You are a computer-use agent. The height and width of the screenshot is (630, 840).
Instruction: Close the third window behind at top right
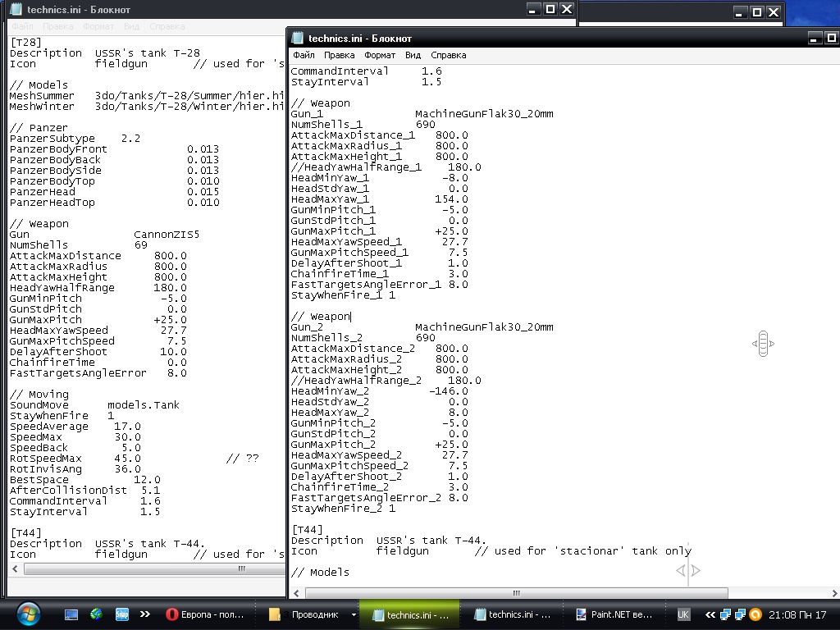tap(774, 11)
